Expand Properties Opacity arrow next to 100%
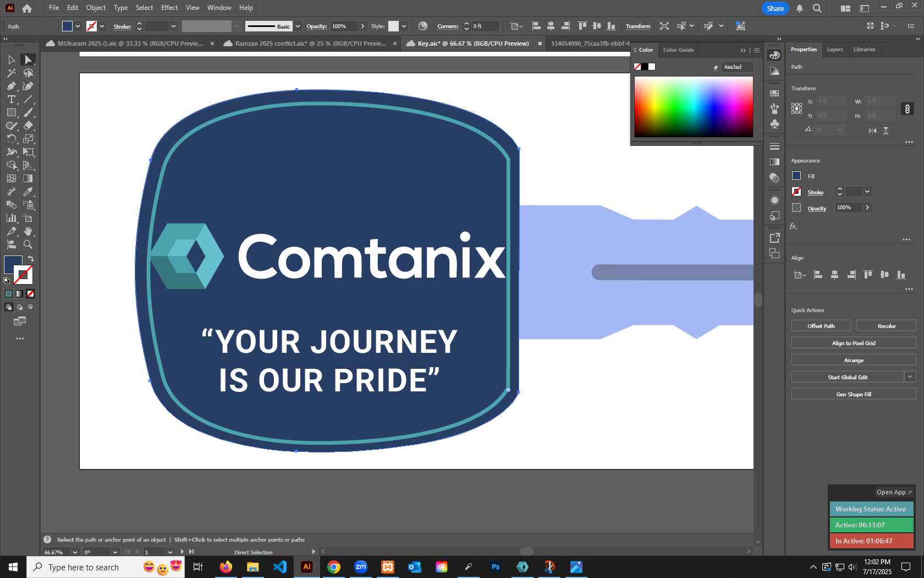 point(867,208)
